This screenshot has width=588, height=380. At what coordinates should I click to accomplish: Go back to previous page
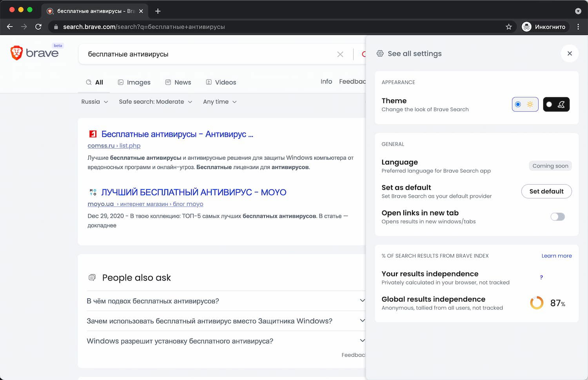(x=10, y=27)
